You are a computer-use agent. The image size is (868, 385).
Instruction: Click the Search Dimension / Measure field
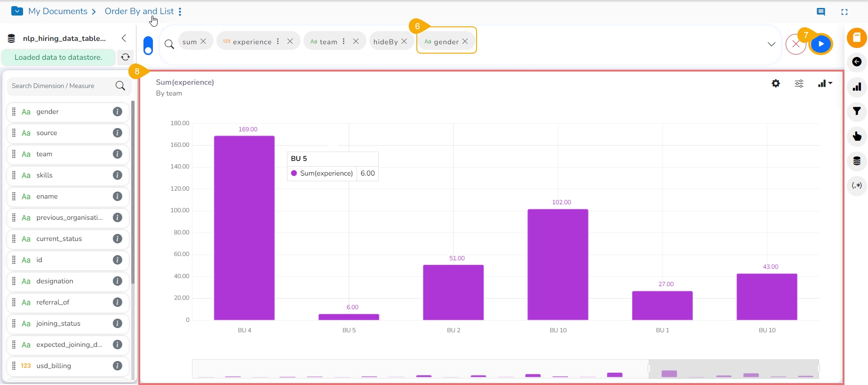pyautogui.click(x=61, y=86)
